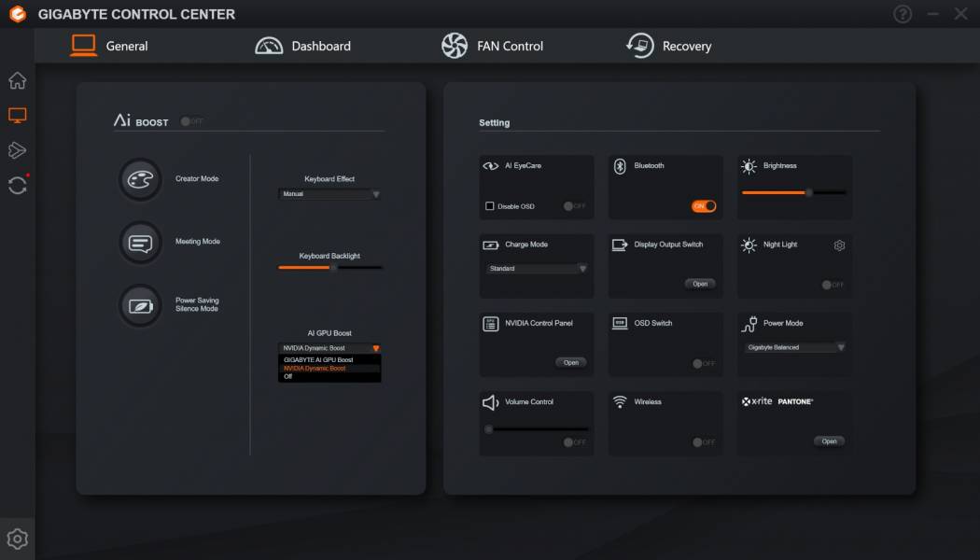Check the Disable OSD checkbox
980x560 pixels.
(x=489, y=206)
